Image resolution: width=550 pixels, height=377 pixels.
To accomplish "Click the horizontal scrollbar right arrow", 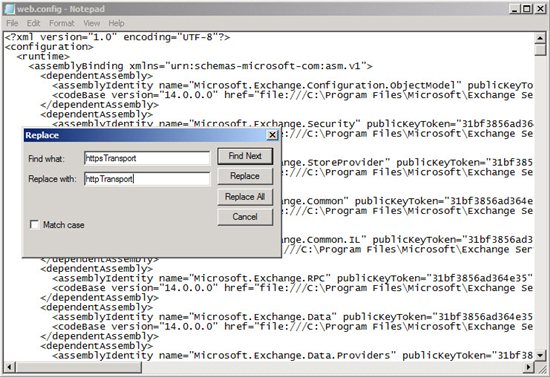I will [529, 367].
